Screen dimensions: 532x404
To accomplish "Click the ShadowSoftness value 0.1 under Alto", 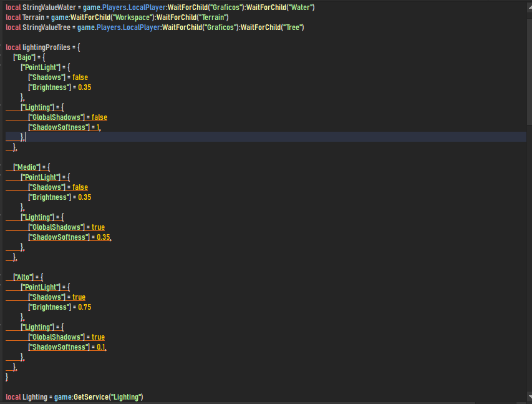I will (101, 347).
